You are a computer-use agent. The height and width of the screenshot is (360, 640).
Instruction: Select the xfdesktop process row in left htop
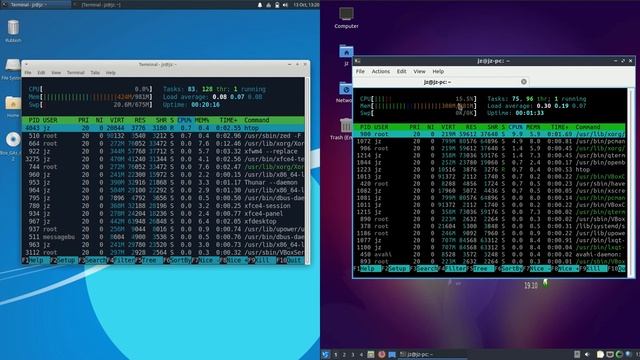pos(163,221)
